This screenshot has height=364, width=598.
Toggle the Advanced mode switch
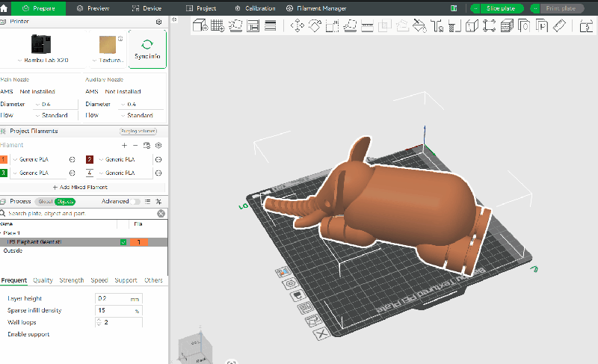(135, 201)
